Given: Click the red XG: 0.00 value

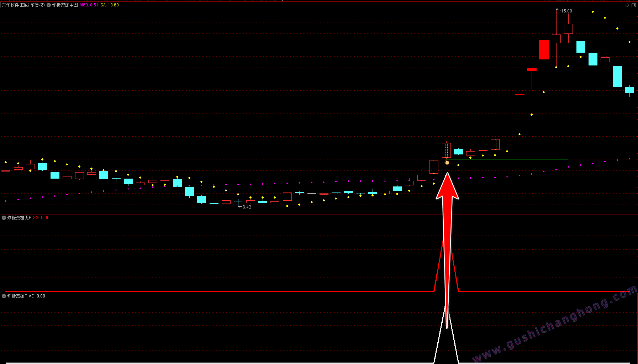Looking at the screenshot, I should point(41,218).
